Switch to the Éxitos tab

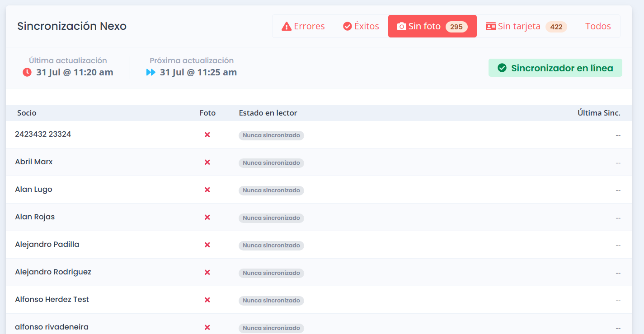pyautogui.click(x=361, y=26)
